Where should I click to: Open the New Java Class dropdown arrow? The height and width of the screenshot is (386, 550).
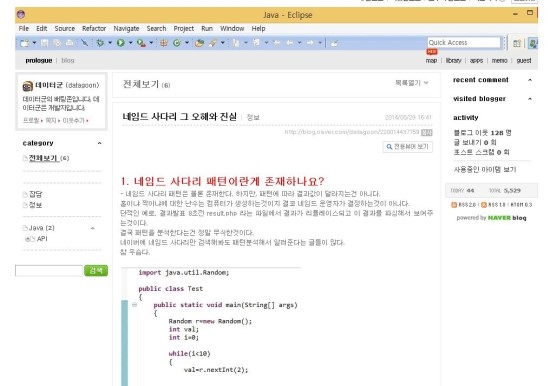(x=187, y=43)
